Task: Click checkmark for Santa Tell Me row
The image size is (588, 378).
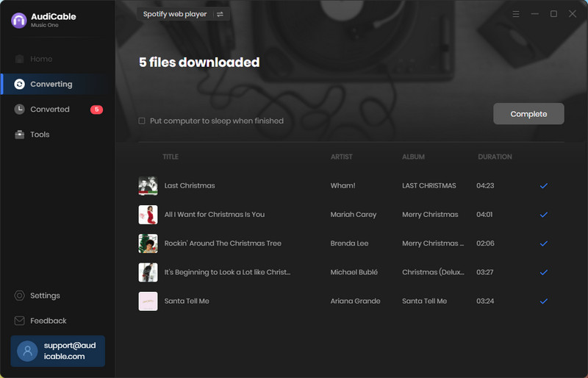Action: 544,301
